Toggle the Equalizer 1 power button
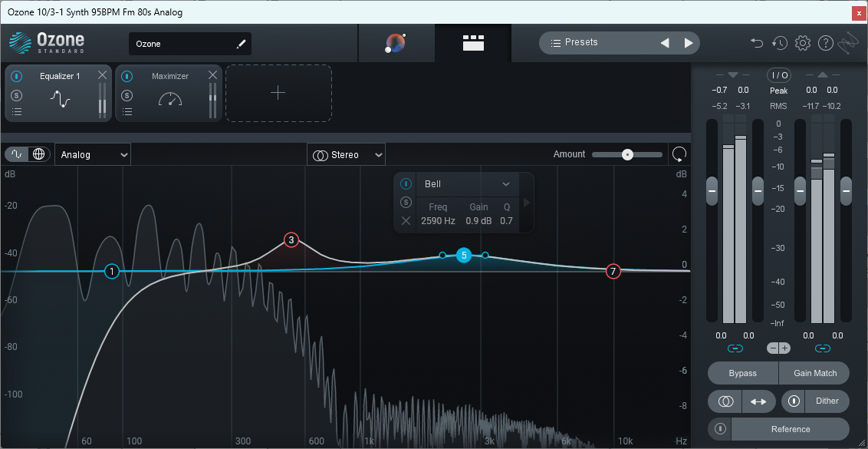This screenshot has height=449, width=868. [17, 76]
